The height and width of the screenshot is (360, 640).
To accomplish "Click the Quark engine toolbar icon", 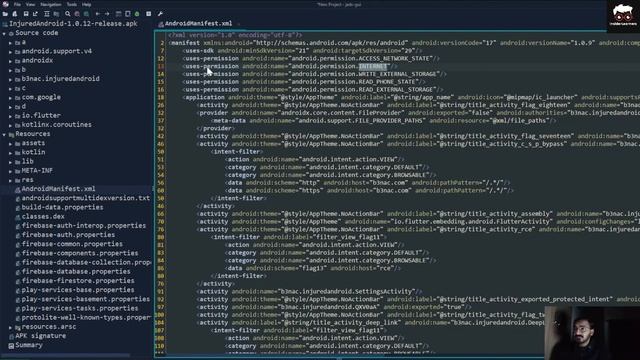I will 128,14.
